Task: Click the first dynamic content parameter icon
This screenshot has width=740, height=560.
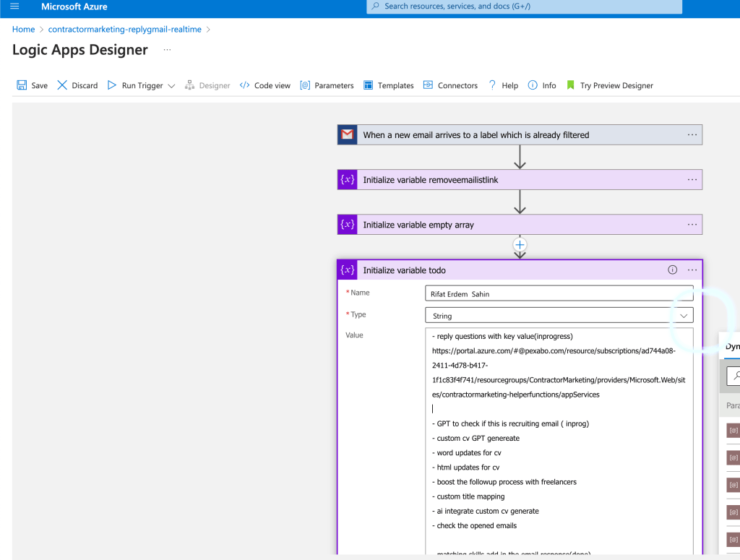Action: (x=733, y=430)
